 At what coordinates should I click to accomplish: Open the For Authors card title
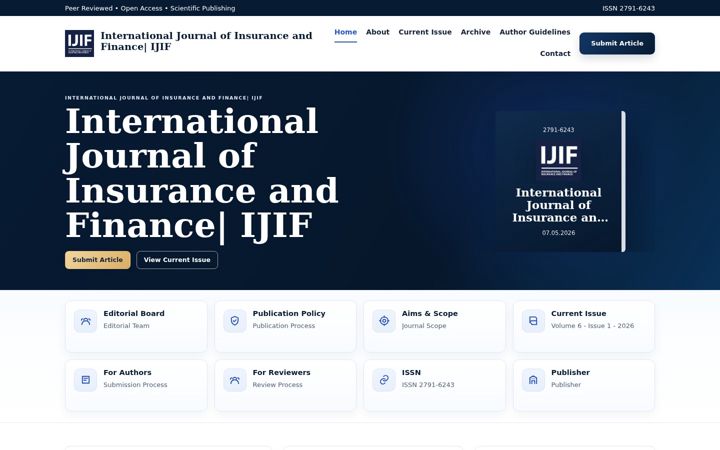point(127,372)
